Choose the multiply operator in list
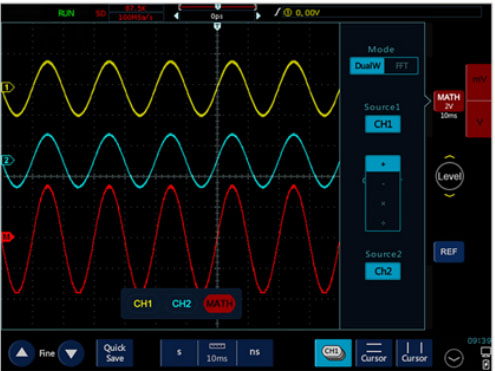 [383, 203]
